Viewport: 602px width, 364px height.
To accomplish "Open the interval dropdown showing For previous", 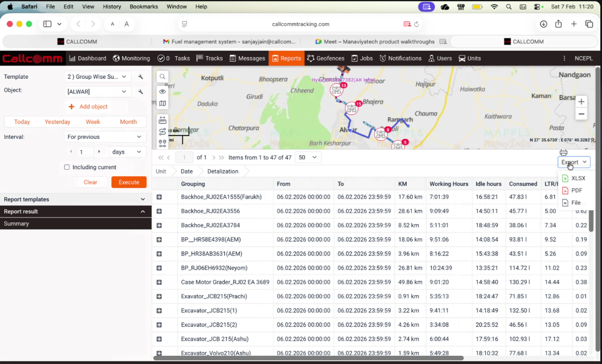I will point(105,137).
